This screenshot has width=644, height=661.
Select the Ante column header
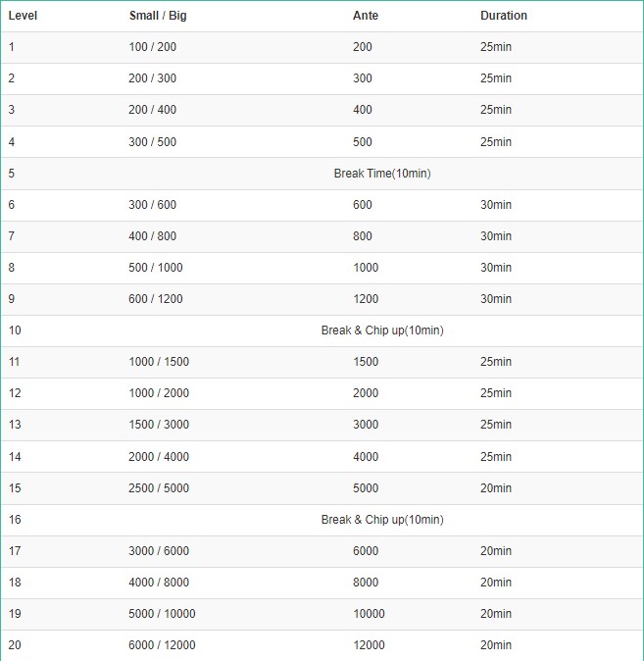[366, 16]
